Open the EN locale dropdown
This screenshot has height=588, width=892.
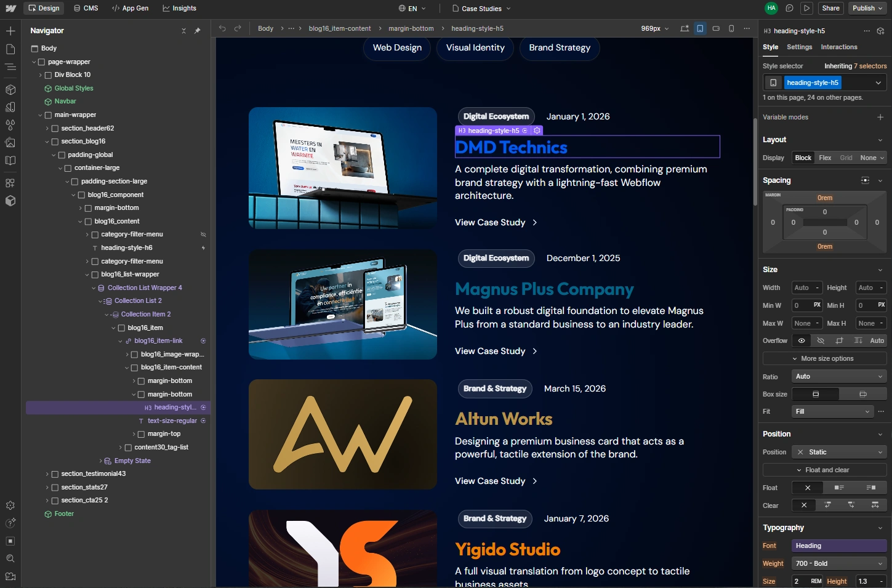point(412,9)
